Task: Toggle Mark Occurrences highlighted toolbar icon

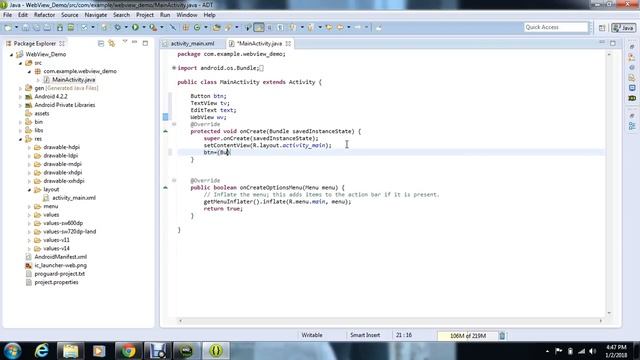Action: 259,27
